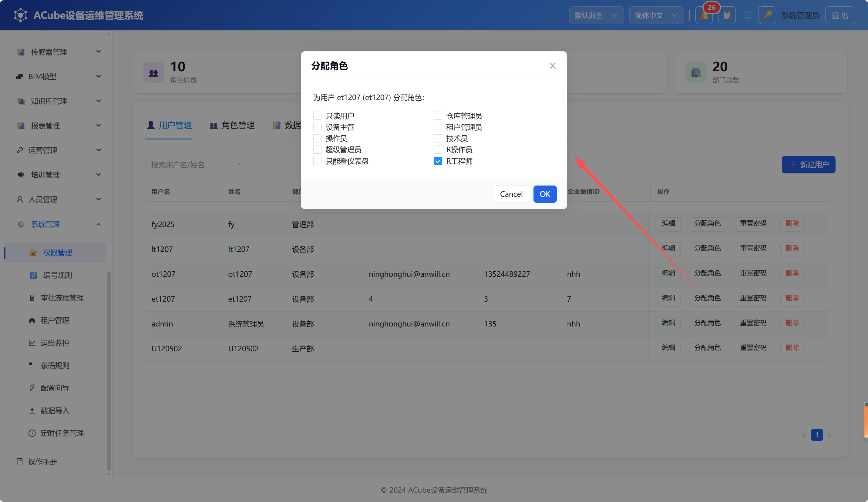Check the 仓库管理员 role checkbox
Image resolution: width=868 pixels, height=502 pixels.
tap(438, 116)
